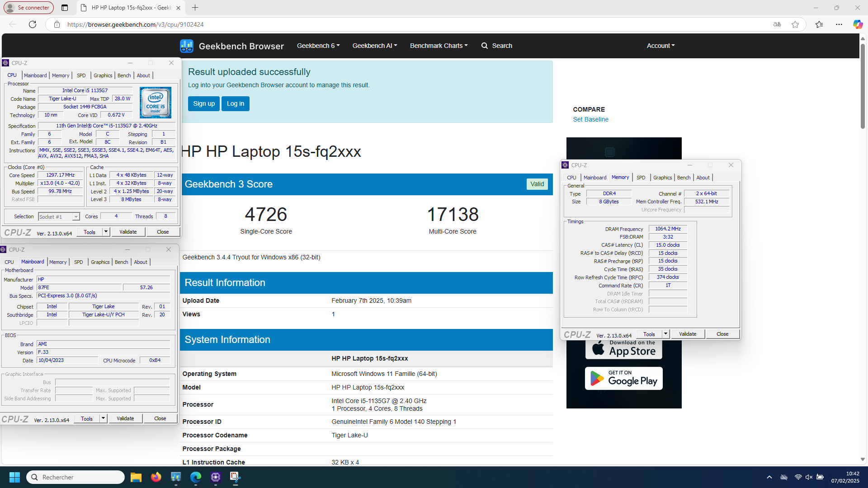
Task: Click the multi-core score 17138
Action: 453,214
